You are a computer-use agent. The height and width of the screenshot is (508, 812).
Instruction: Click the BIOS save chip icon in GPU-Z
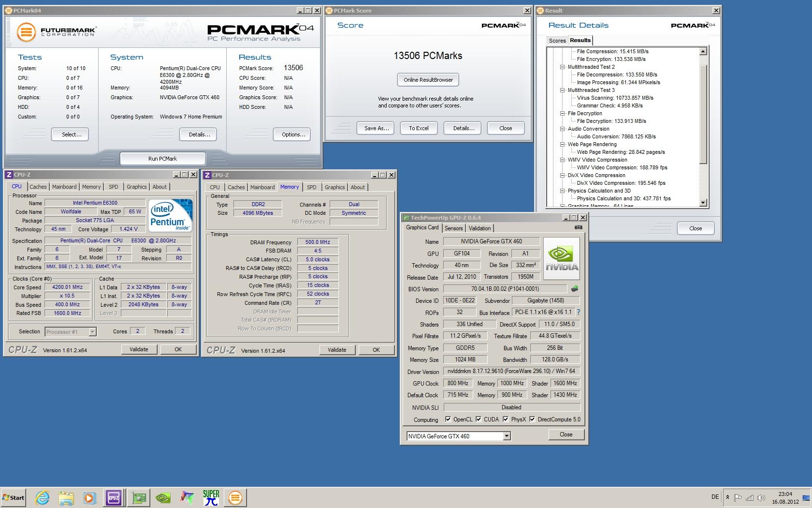[x=575, y=289]
